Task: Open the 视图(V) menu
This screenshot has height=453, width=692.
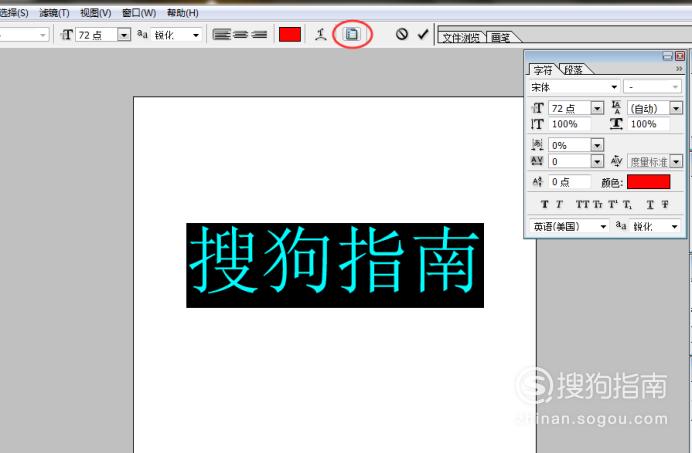Action: (x=95, y=13)
